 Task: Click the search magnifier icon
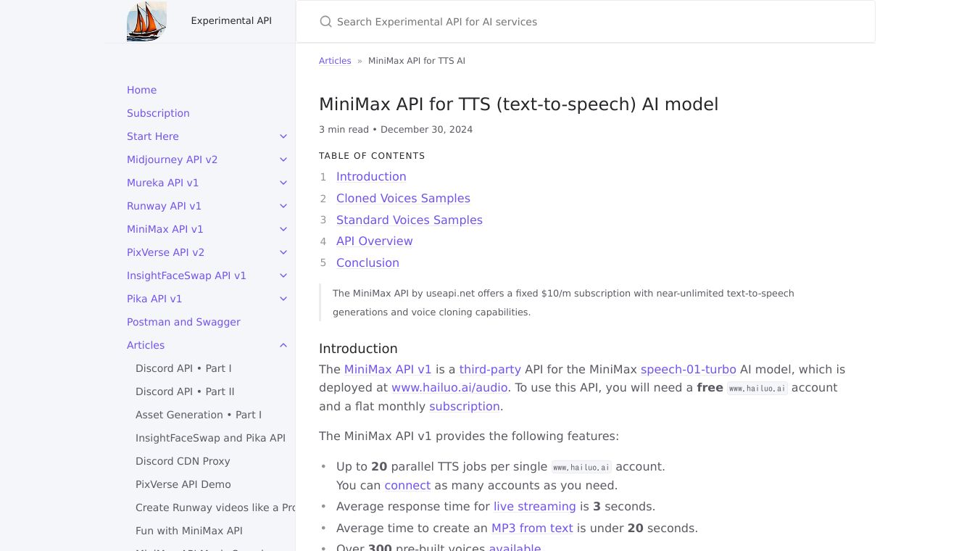326,22
